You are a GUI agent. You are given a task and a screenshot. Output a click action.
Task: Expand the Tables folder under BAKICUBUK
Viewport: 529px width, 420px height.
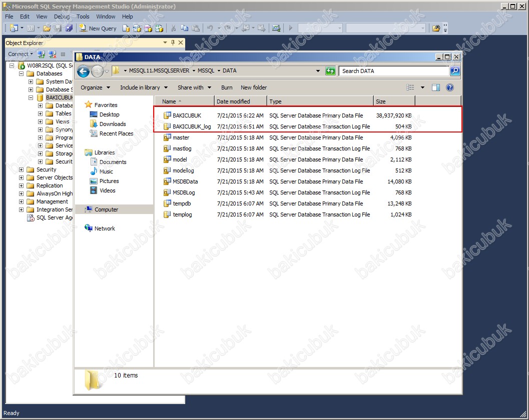(x=40, y=113)
